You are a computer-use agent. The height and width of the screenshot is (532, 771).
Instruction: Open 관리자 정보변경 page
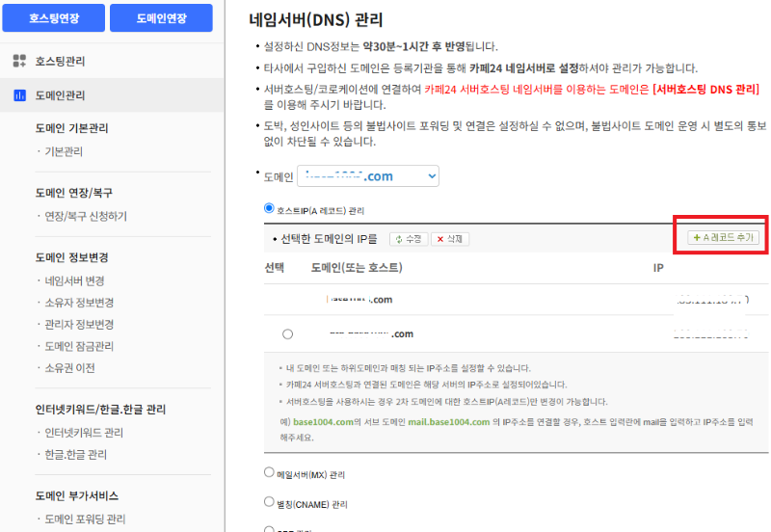[x=79, y=325]
